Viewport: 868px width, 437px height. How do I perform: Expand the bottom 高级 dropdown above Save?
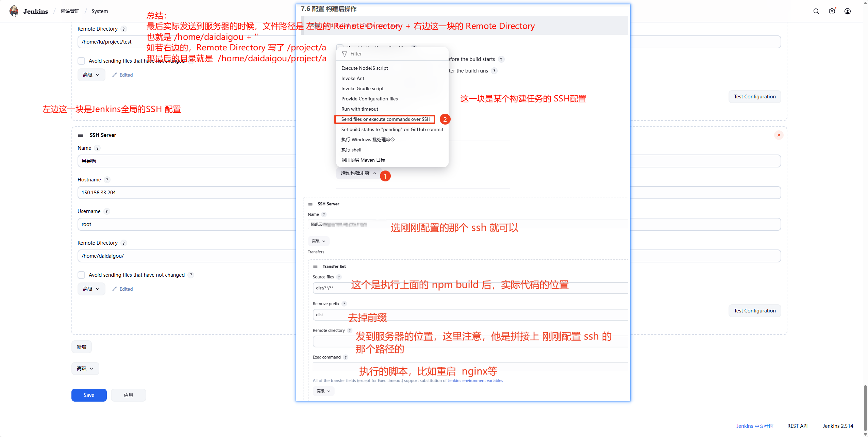click(85, 369)
